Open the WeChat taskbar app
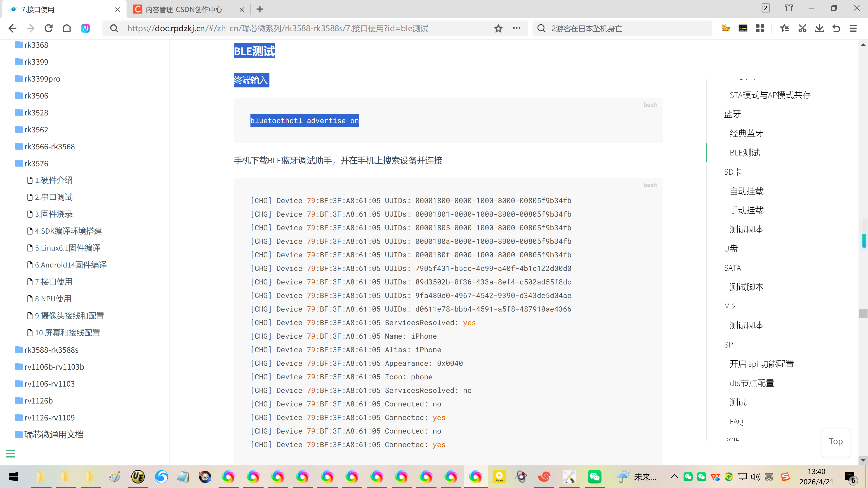 coord(594,476)
